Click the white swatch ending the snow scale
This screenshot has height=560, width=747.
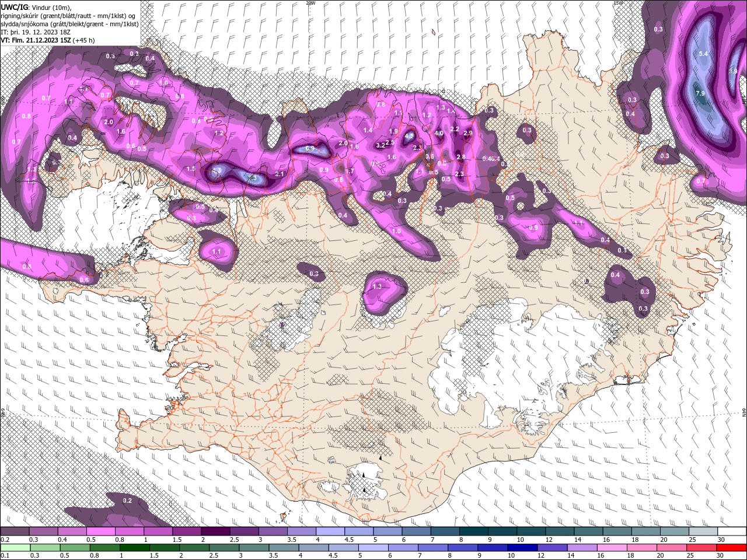point(731,531)
